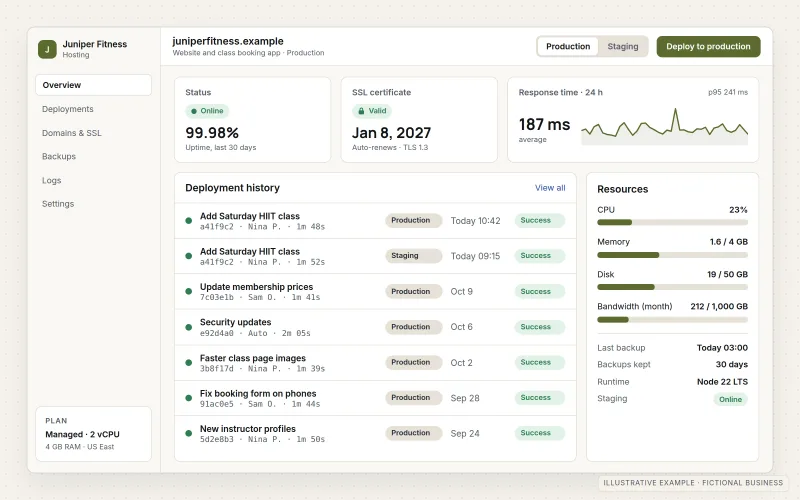Click the Memory usage bar

click(x=672, y=255)
